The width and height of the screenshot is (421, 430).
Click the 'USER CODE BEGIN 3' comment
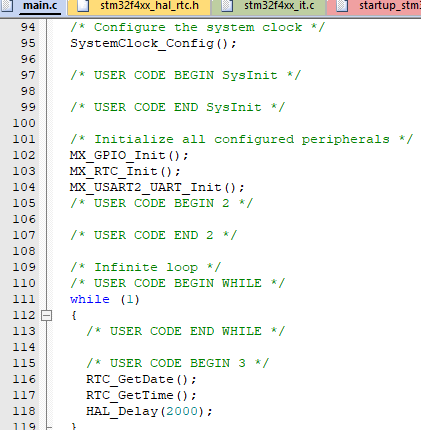(x=177, y=363)
